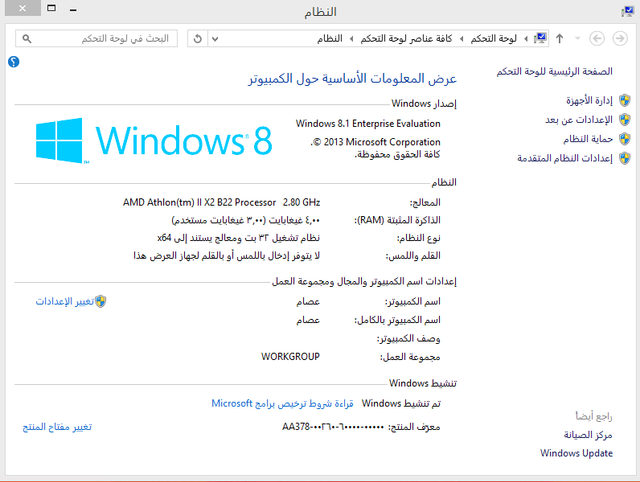Focus the control panel search field
Image resolution: width=640 pixels, height=482 pixels.
pyautogui.click(x=96, y=39)
